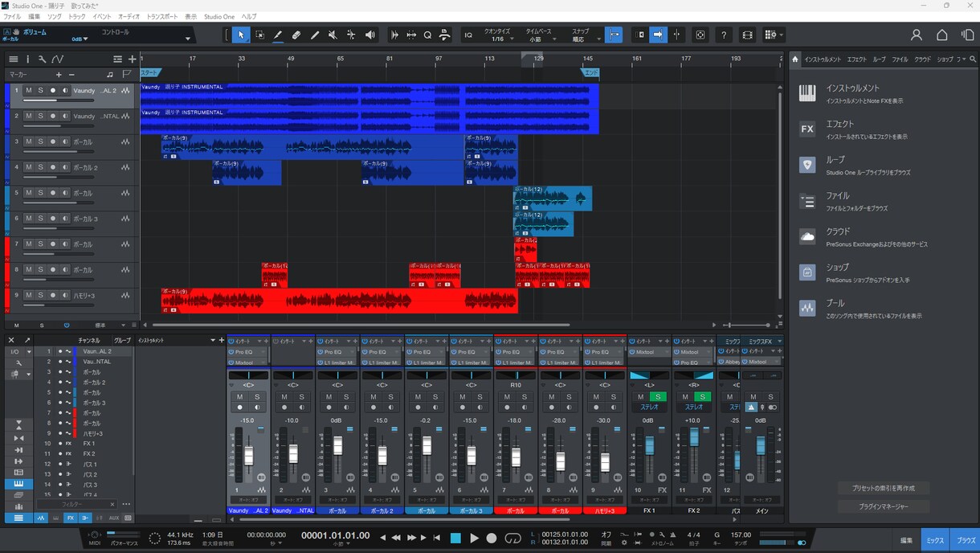Open the トランスポート menu
Image resolution: width=980 pixels, height=553 pixels.
pyautogui.click(x=162, y=16)
